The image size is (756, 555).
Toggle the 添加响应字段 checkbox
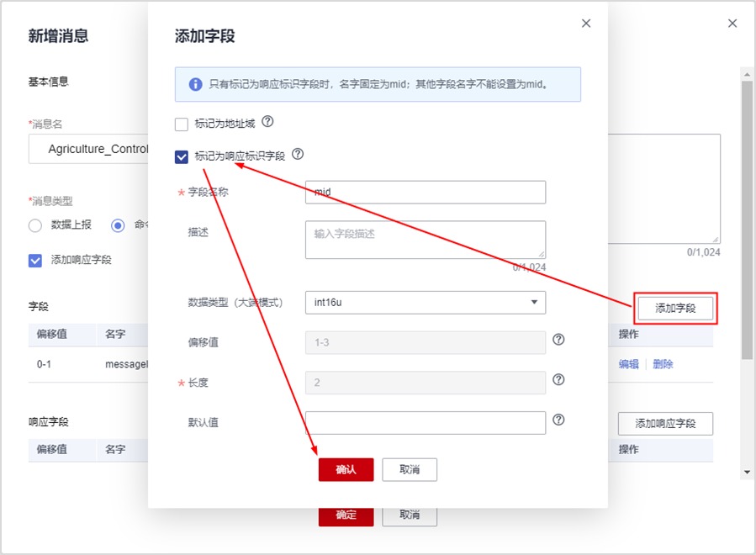pos(35,260)
